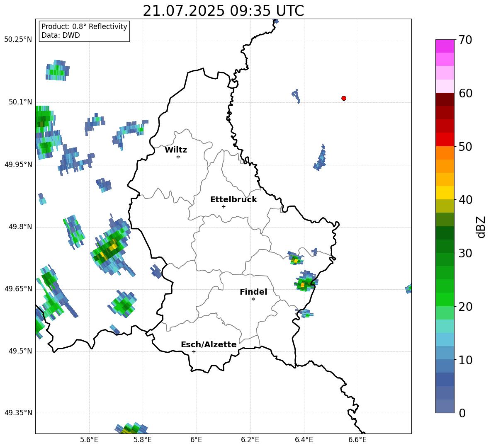Click the 49.95°N latitude label
The image size is (491, 448).
pos(18,164)
